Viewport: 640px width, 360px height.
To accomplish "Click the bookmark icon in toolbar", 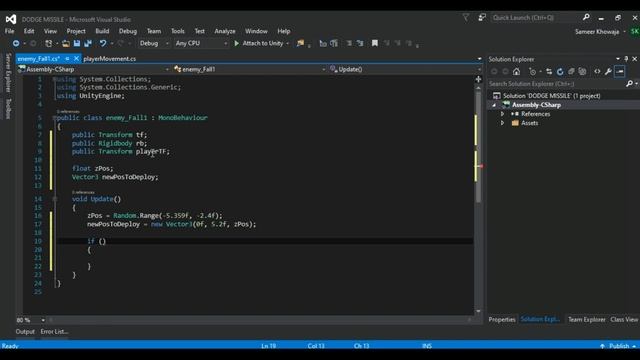I will [374, 43].
